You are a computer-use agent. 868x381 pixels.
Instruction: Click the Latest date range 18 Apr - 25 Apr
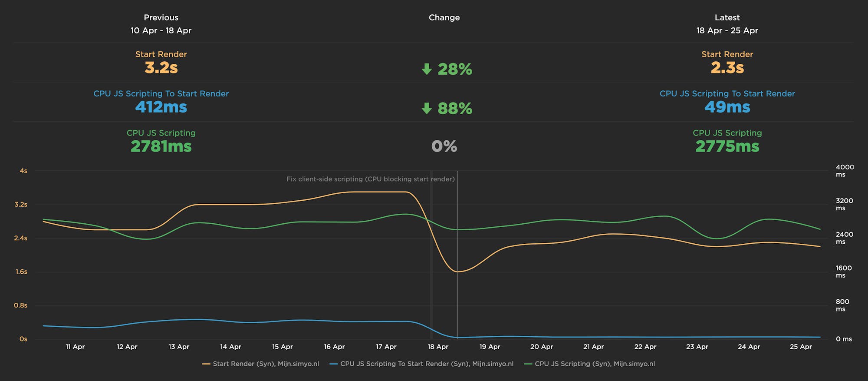[727, 30]
